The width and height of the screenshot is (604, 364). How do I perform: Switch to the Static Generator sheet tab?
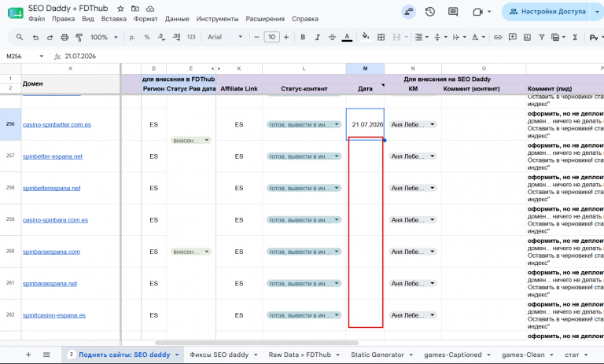(x=377, y=355)
